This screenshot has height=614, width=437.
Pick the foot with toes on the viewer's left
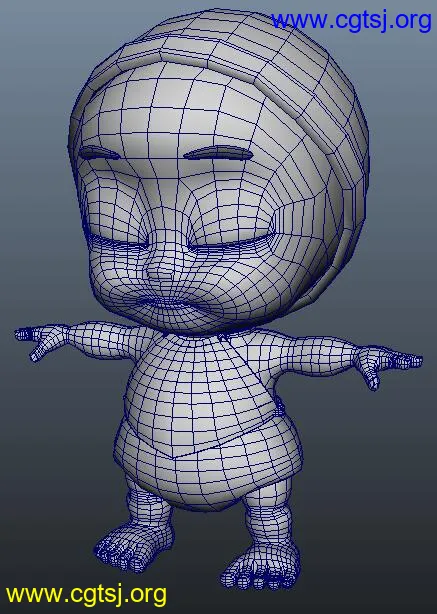(131, 544)
